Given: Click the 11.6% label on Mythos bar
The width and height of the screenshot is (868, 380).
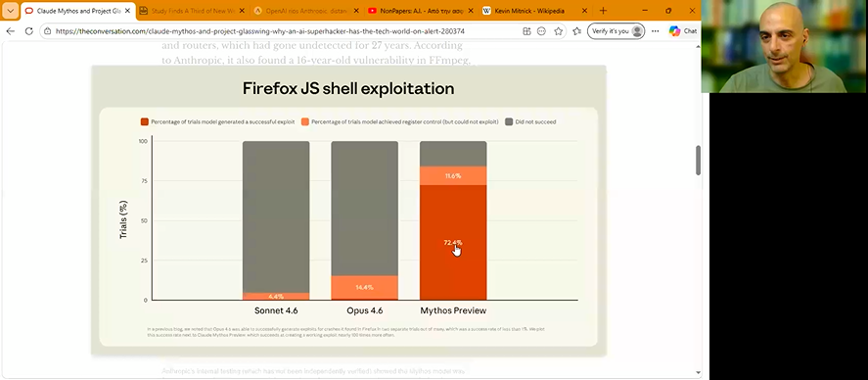Looking at the screenshot, I should (x=453, y=176).
